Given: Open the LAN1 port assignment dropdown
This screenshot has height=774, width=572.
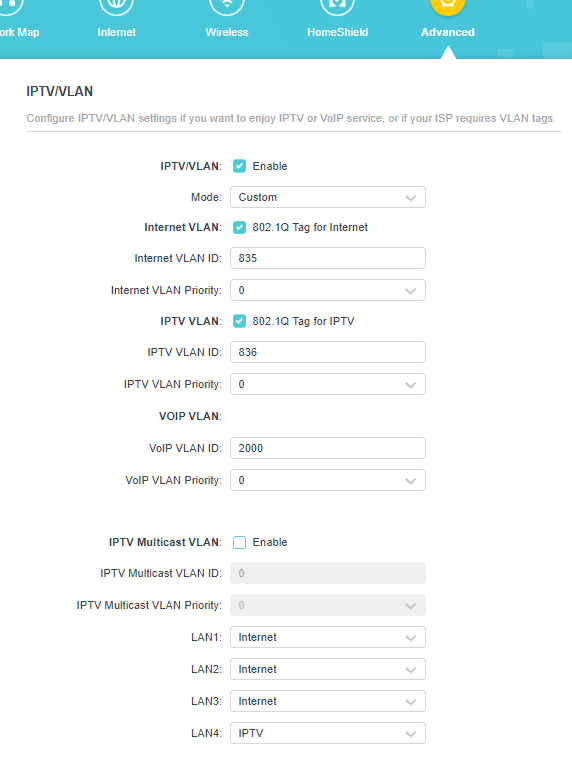Looking at the screenshot, I should pyautogui.click(x=328, y=637).
